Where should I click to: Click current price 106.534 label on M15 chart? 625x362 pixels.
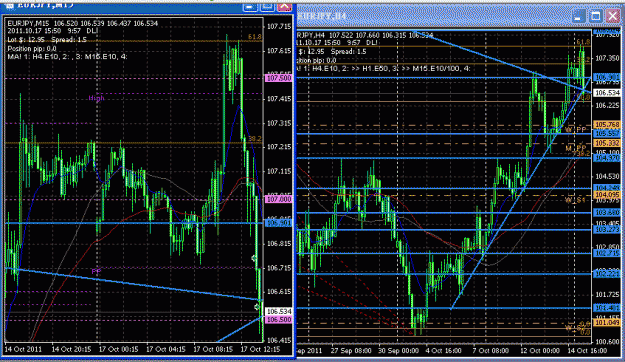click(x=279, y=311)
